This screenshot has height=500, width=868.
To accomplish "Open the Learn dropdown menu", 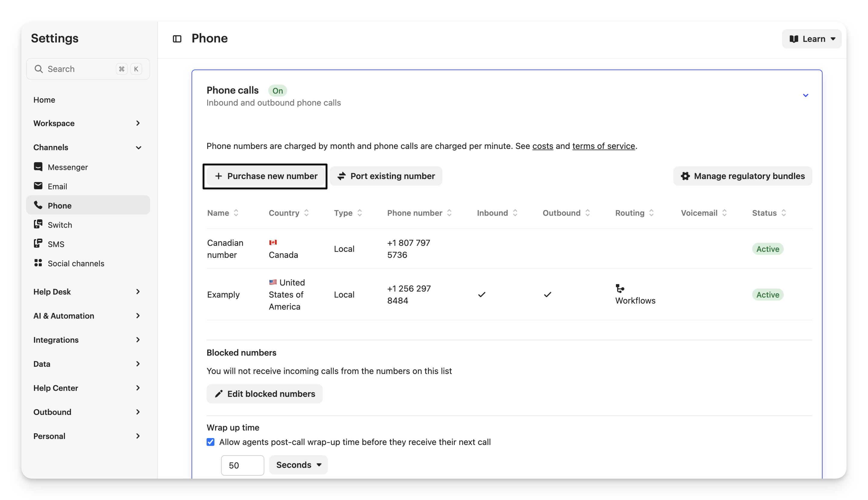I will point(811,39).
